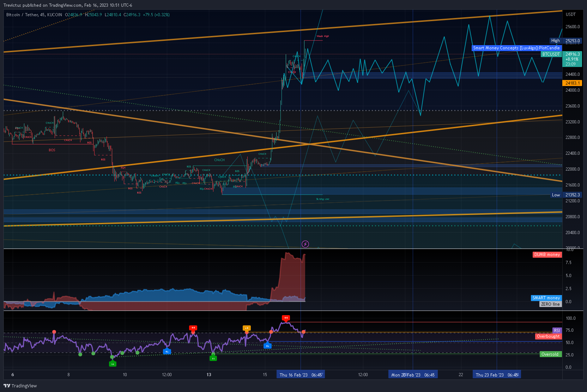587x392 pixels.
Task: Click the blue HL marker near 15
Action: point(267,346)
